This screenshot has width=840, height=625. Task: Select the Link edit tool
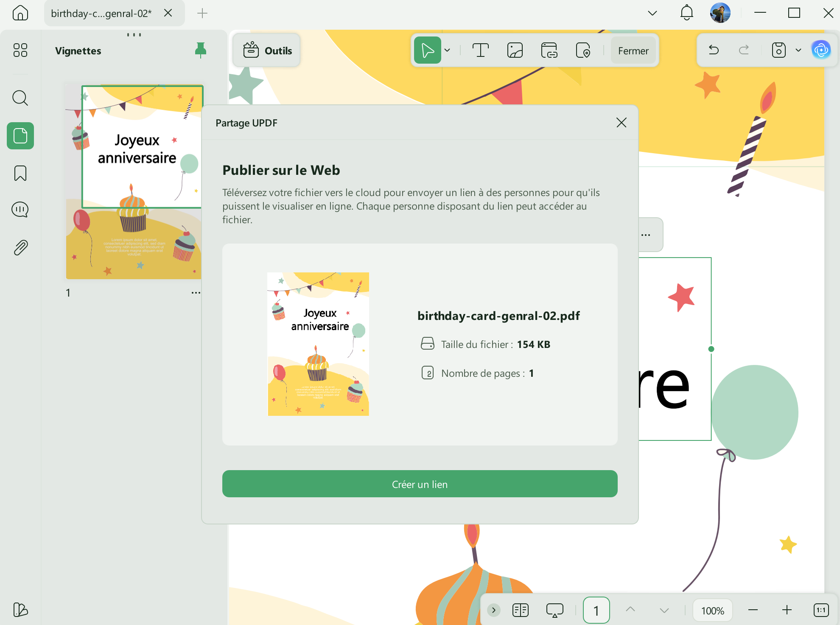click(x=549, y=50)
